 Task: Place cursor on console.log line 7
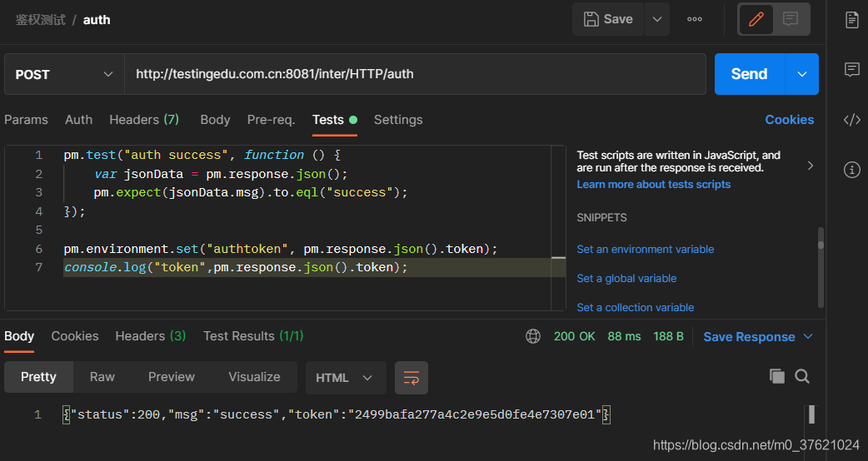point(236,268)
